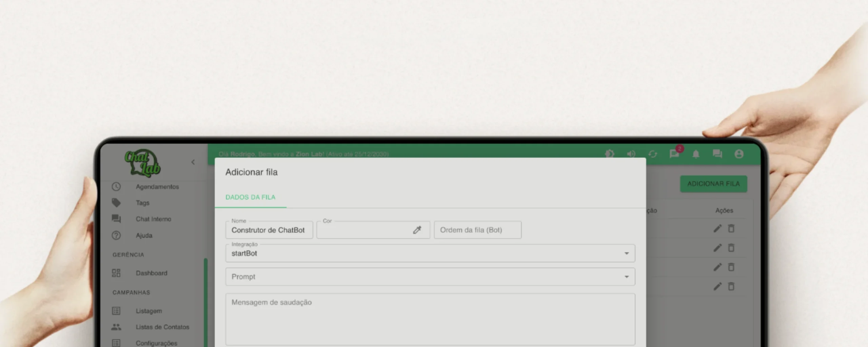Click the Configurações list icon
Screen dimensions: 868x347
point(116,343)
